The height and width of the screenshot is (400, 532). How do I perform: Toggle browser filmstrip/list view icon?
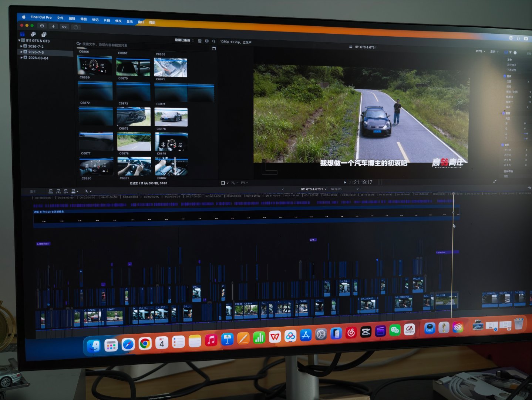(x=200, y=41)
